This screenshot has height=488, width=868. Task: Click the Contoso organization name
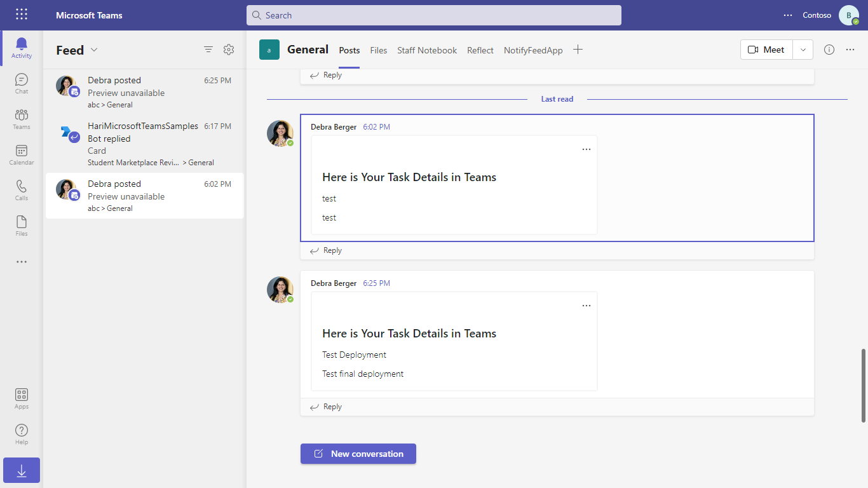pyautogui.click(x=817, y=15)
